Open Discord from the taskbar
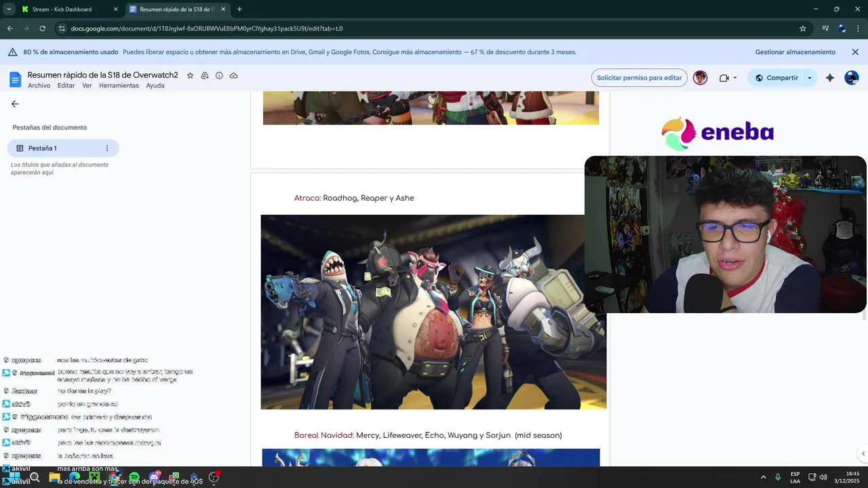Screen dimensions: 868x488 [x=155, y=477]
